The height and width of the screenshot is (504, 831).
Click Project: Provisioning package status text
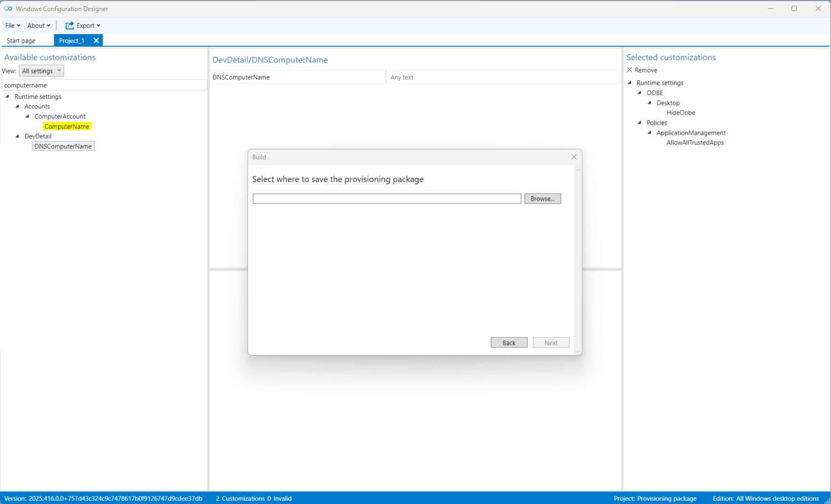tap(655, 498)
